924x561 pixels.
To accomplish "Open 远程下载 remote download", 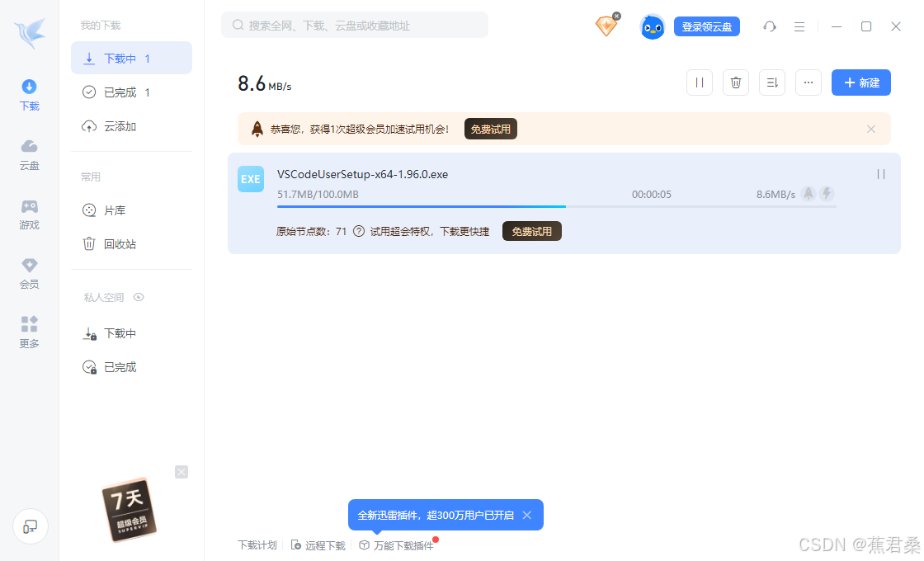I will click(x=318, y=545).
